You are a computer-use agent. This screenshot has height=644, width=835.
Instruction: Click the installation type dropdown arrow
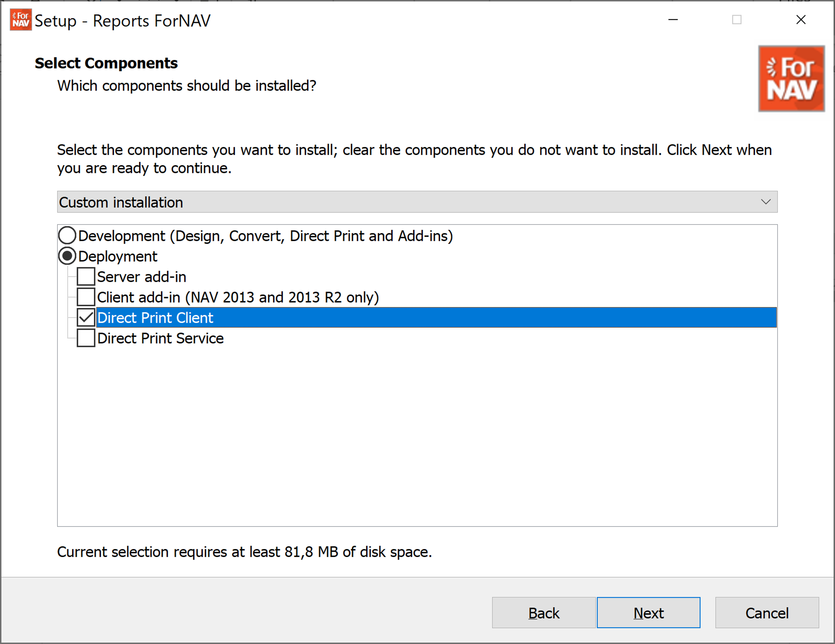(x=765, y=202)
